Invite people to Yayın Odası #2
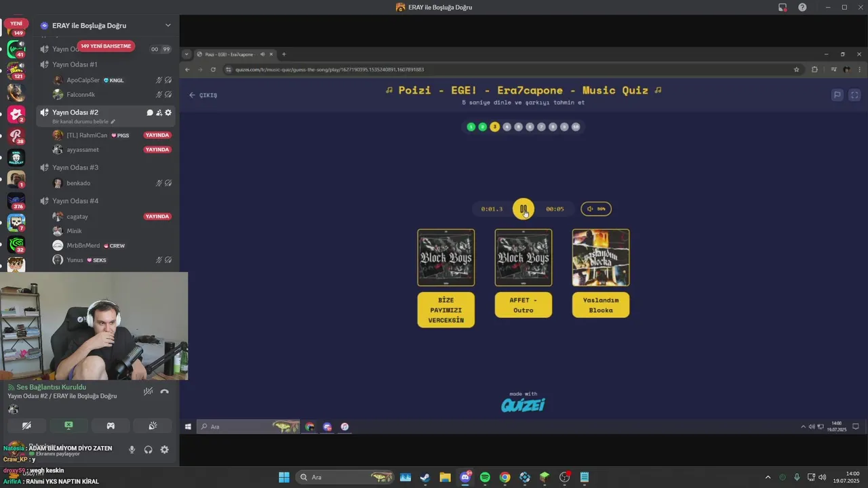Screen dimensions: 868x488 (x=159, y=113)
